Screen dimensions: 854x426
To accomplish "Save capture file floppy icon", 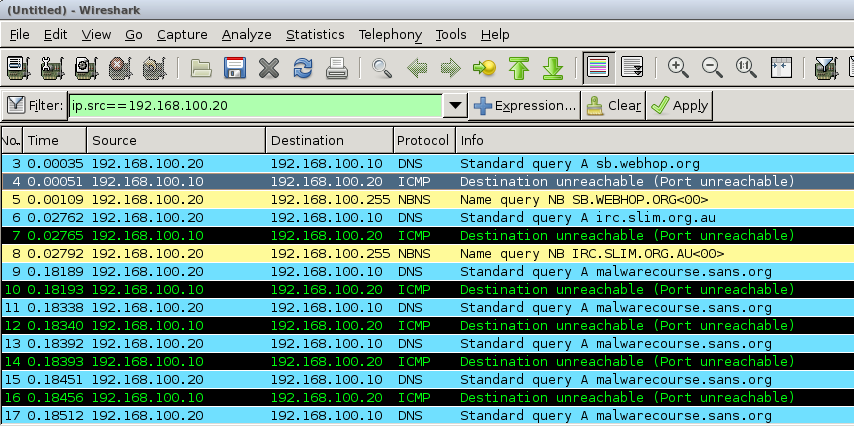I will (235, 68).
